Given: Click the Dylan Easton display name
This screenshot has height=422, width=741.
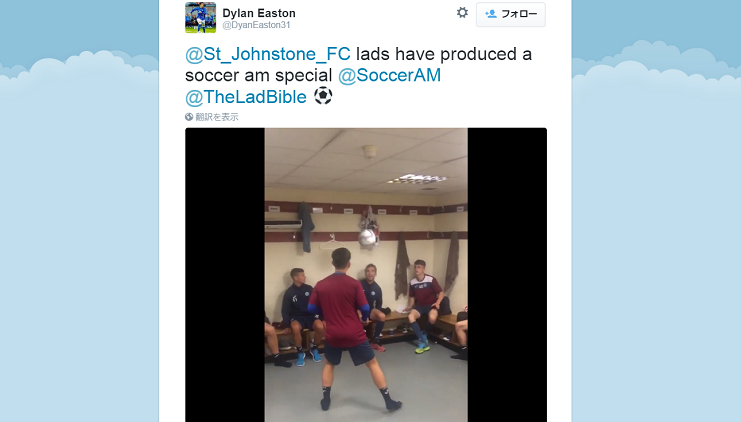Looking at the screenshot, I should 259,13.
